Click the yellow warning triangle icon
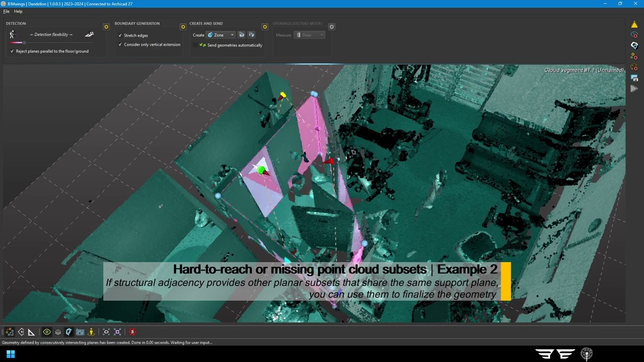This screenshot has height=362, width=644. tap(634, 24)
